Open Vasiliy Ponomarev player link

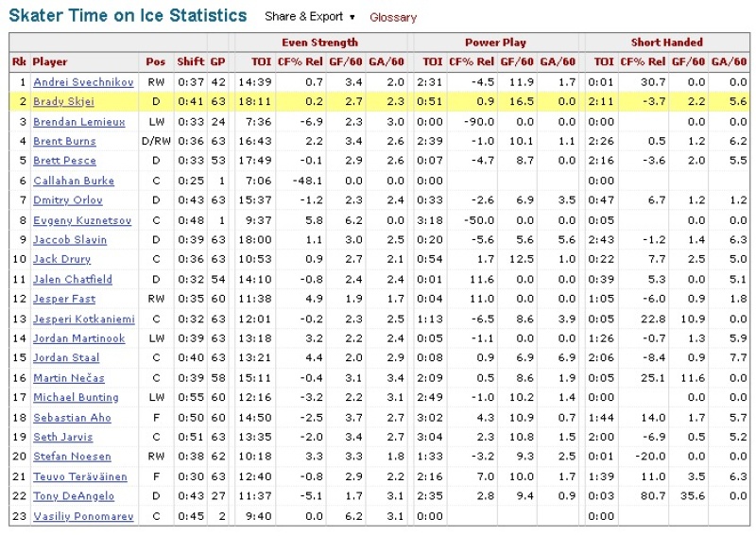pos(83,516)
